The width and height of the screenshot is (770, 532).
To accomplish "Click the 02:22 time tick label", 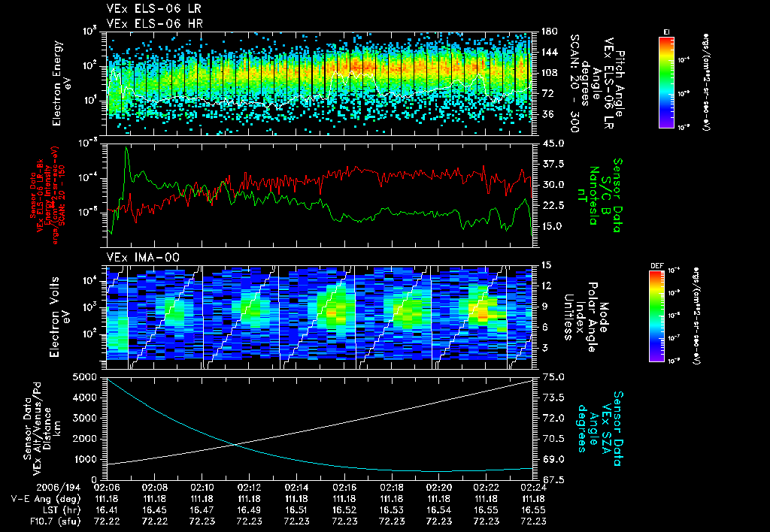I will [487, 488].
